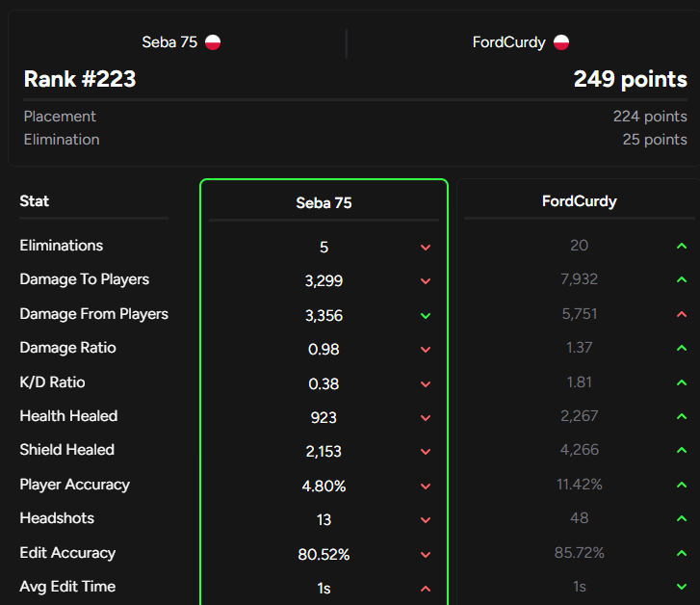Click the 249 points total

[630, 79]
